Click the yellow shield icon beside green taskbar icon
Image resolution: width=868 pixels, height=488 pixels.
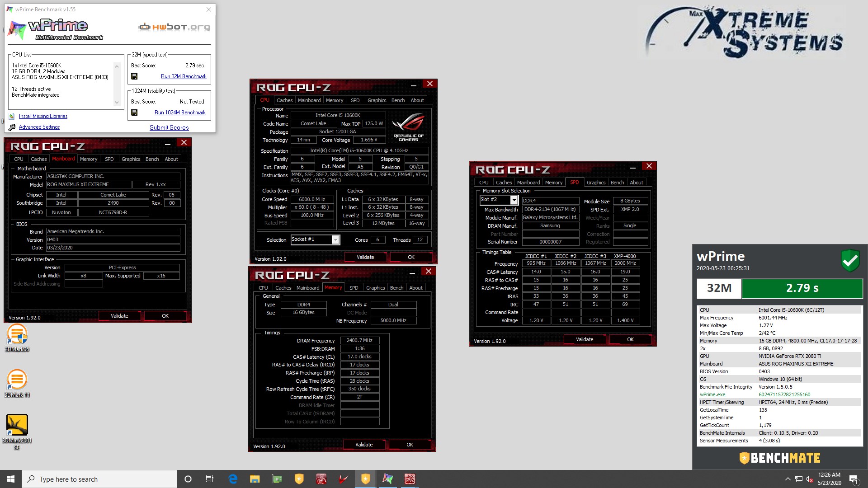point(299,479)
